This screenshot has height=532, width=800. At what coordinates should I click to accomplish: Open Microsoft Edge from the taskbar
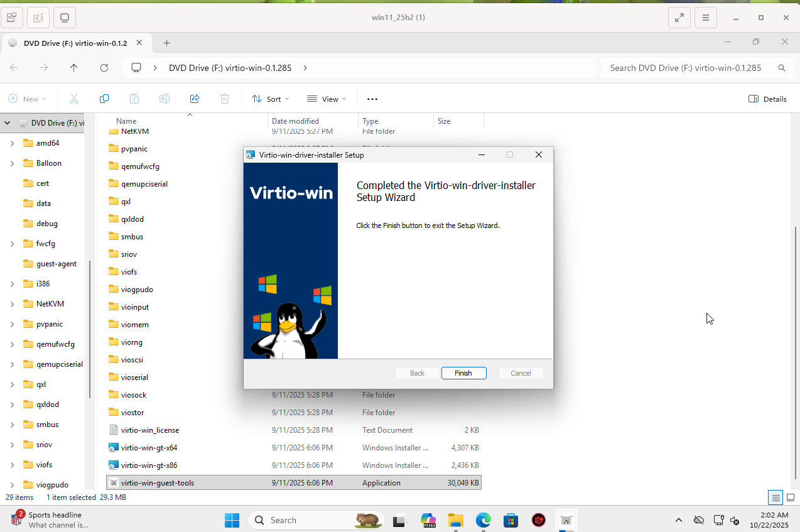[483, 520]
